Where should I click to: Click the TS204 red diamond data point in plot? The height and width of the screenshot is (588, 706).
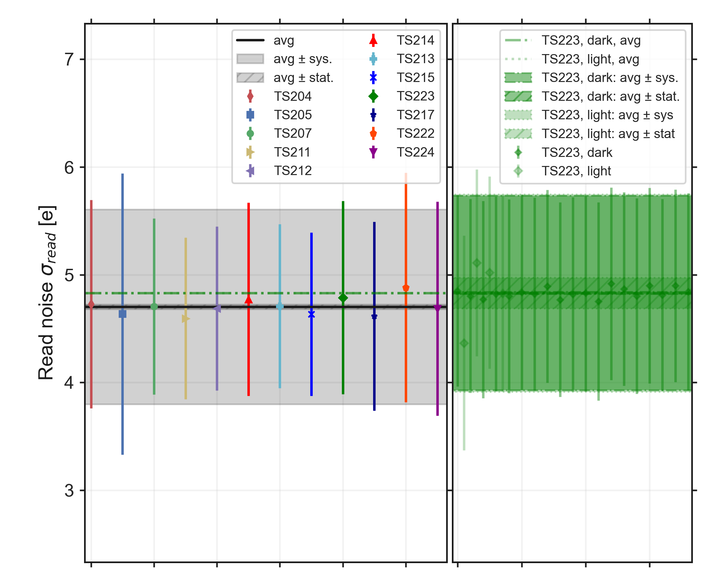point(91,304)
